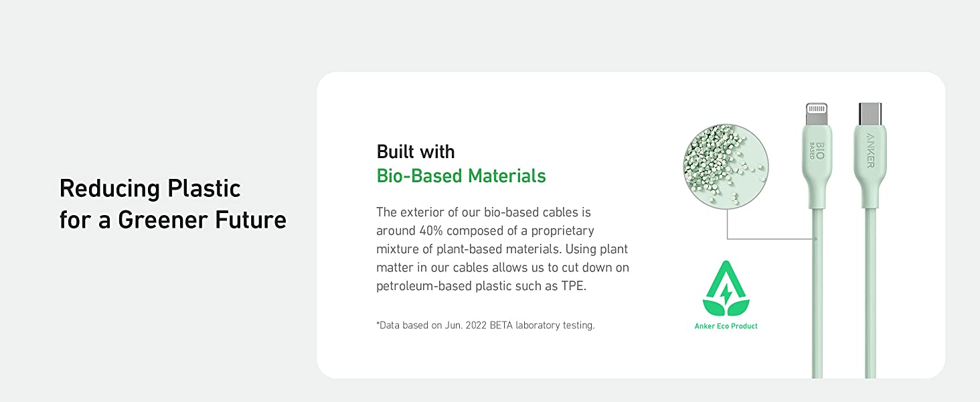The height and width of the screenshot is (402, 980).
Task: Click the callout line pointing to the cable
Action: tap(770, 239)
